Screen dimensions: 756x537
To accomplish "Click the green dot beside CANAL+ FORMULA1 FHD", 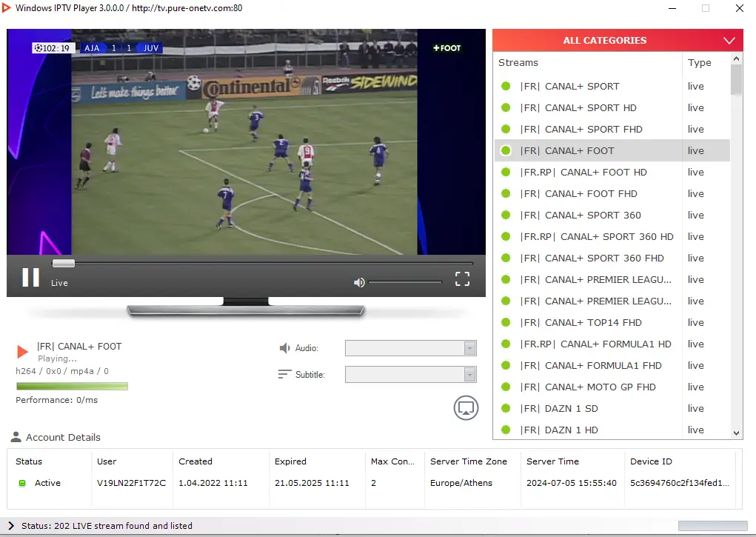I will click(x=506, y=365).
